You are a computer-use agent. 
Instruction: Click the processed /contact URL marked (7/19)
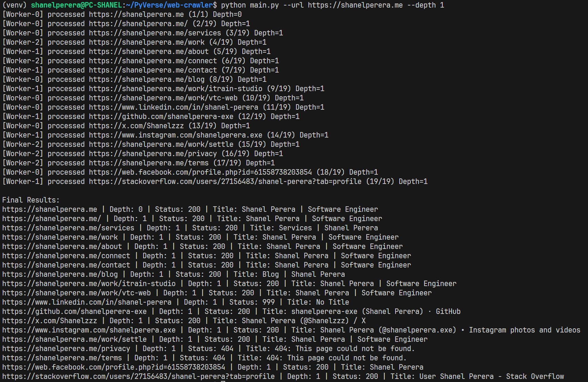pos(153,70)
